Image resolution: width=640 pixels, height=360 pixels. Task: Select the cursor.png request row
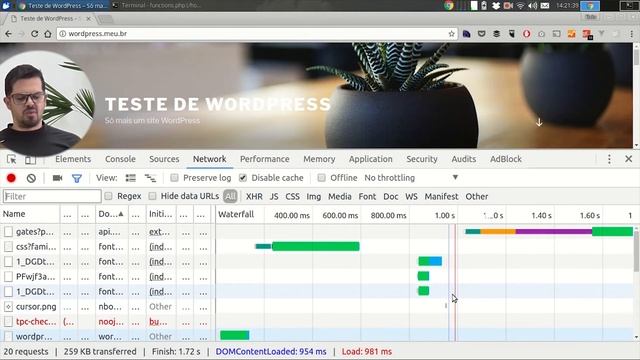[x=316, y=307]
